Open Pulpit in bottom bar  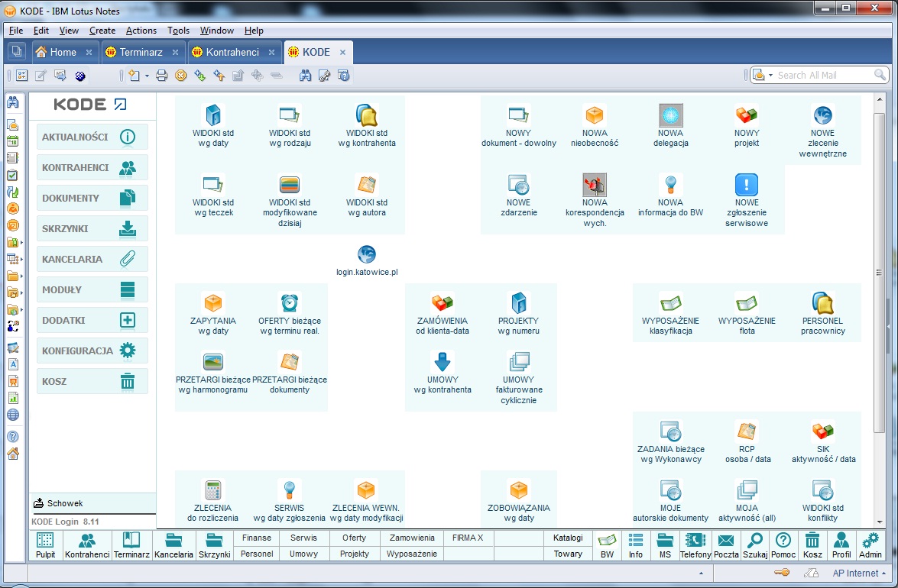click(x=45, y=545)
